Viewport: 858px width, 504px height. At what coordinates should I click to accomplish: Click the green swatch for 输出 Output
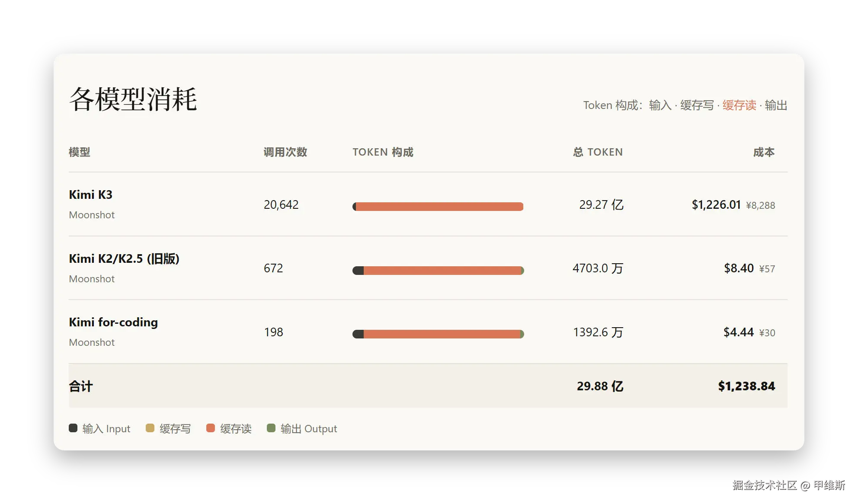pos(271,428)
